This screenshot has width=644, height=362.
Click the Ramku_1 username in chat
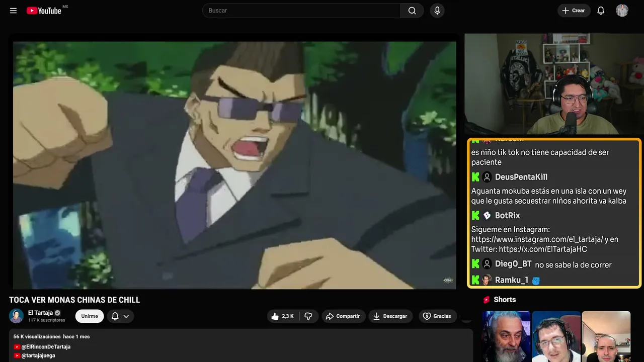pyautogui.click(x=512, y=280)
